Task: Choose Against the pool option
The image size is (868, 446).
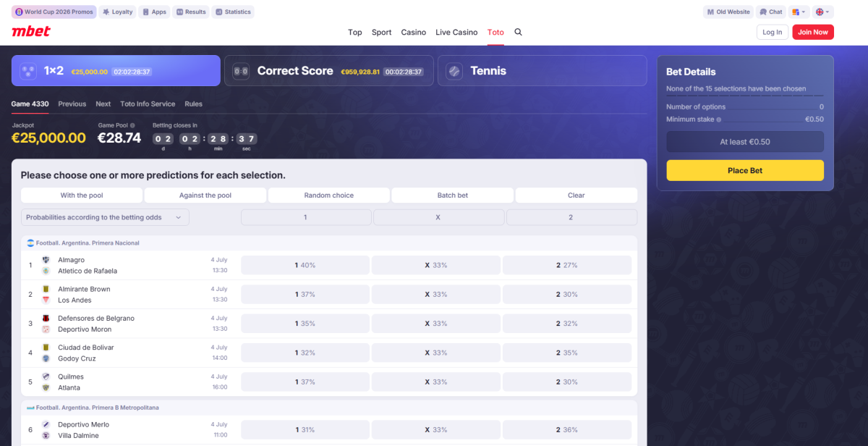Action: coord(205,195)
